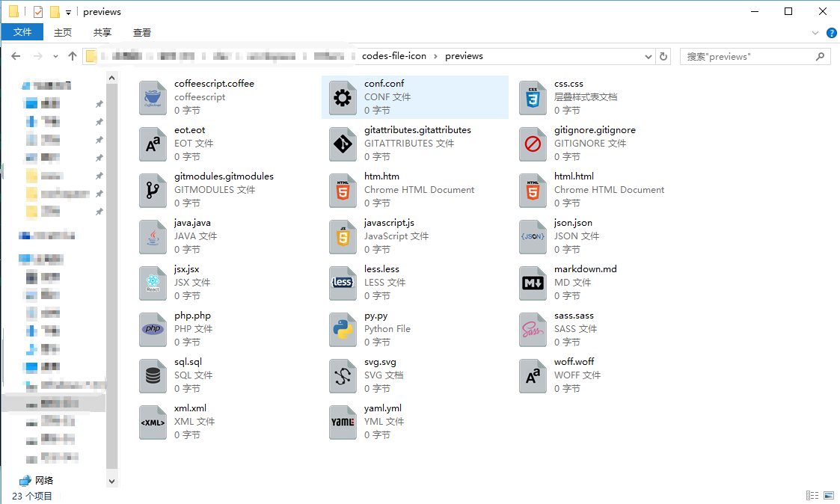
Task: Select the css.css file icon
Action: [x=533, y=97]
